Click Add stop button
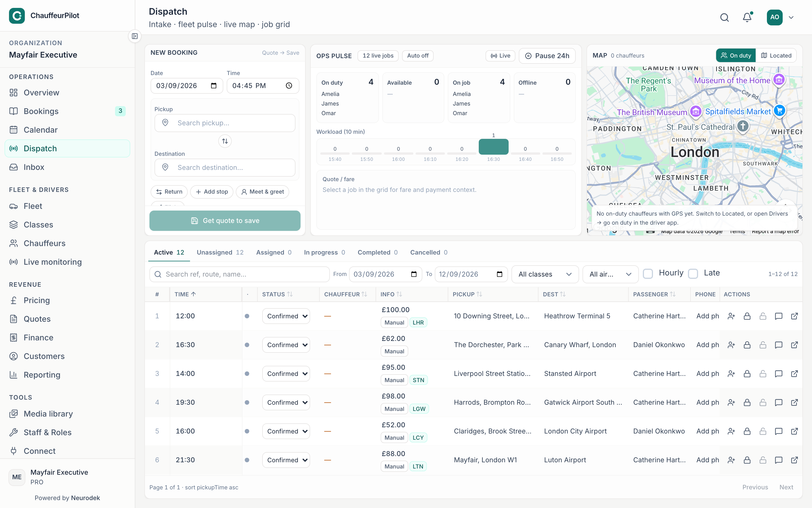The image size is (812, 508). tap(212, 192)
